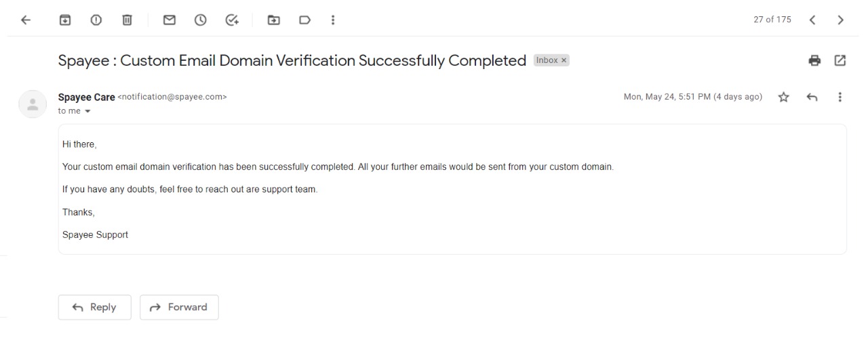Add the email to Tasks
This screenshot has width=868, height=338.
click(x=232, y=20)
